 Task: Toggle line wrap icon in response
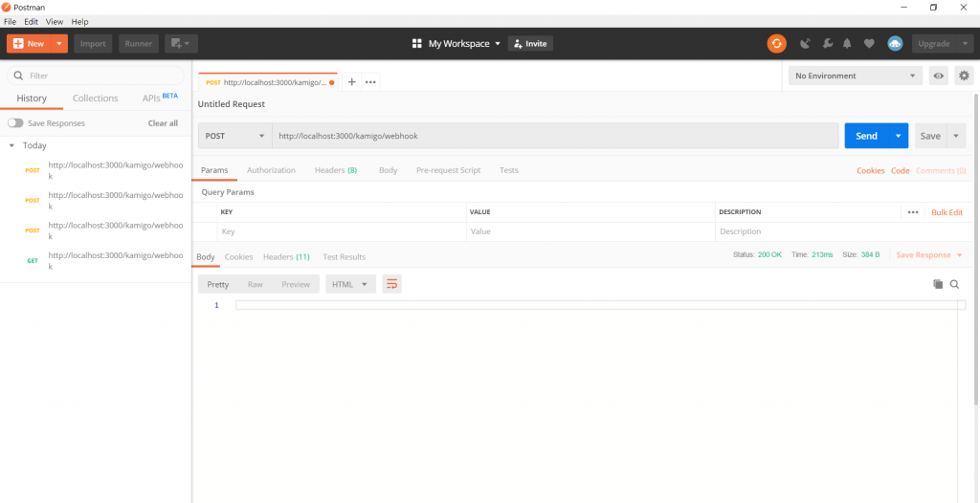click(391, 284)
